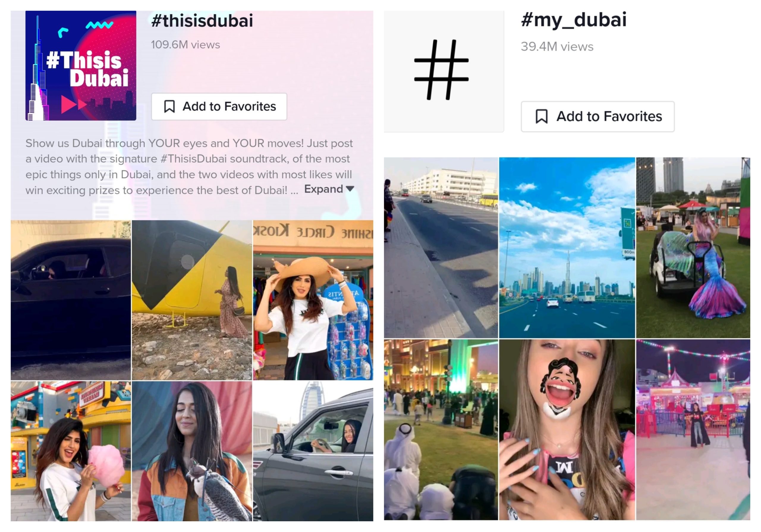This screenshot has height=532, width=761.
Task: Open Dubai skyline highway video
Action: click(567, 248)
